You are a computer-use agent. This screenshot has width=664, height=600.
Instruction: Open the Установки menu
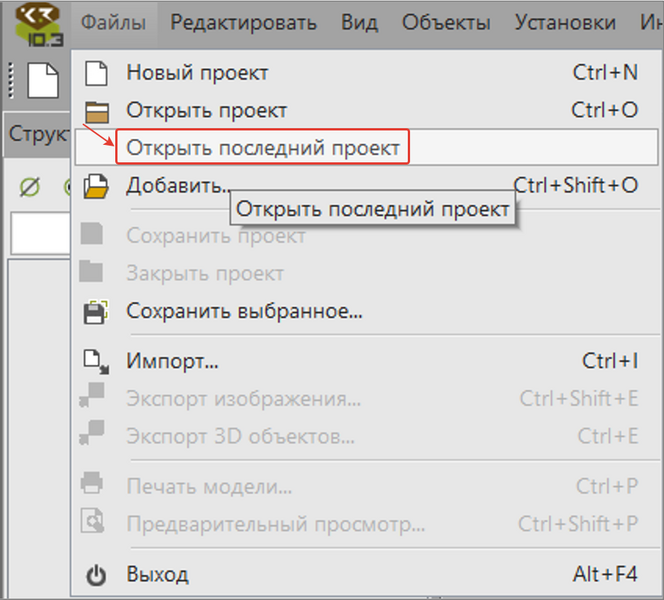point(565,23)
